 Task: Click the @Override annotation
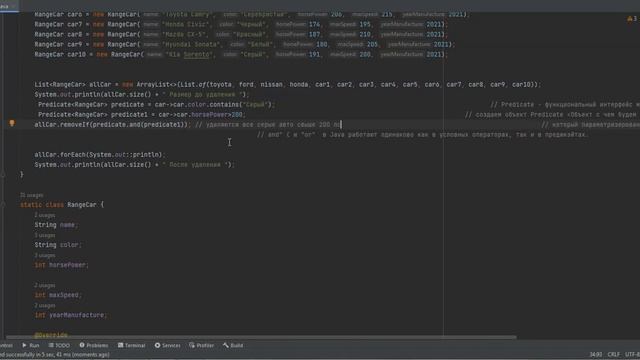coord(51,335)
